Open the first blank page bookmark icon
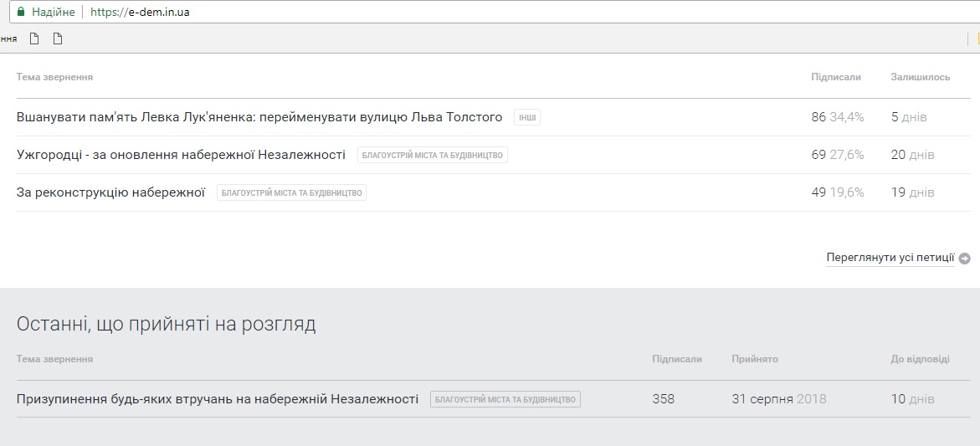The height and width of the screenshot is (446, 980). [x=34, y=38]
